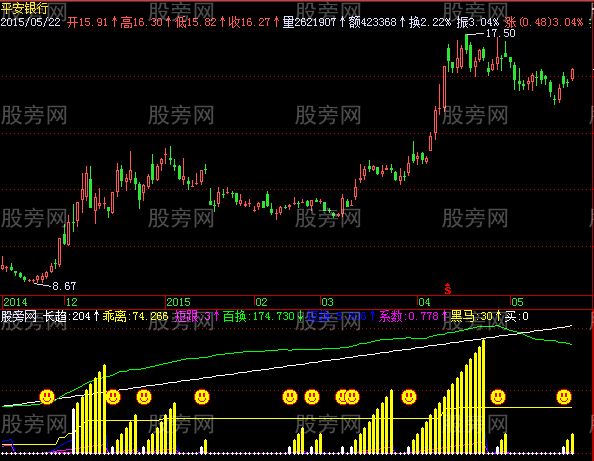This screenshot has height=461, width=594.
Task: Click the 17.50 peak price label
Action: (500, 33)
